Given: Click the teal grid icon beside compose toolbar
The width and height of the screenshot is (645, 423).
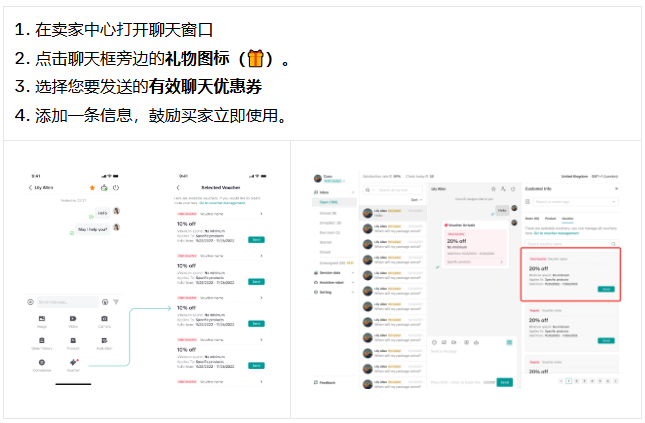Looking at the screenshot, I should pos(509,342).
